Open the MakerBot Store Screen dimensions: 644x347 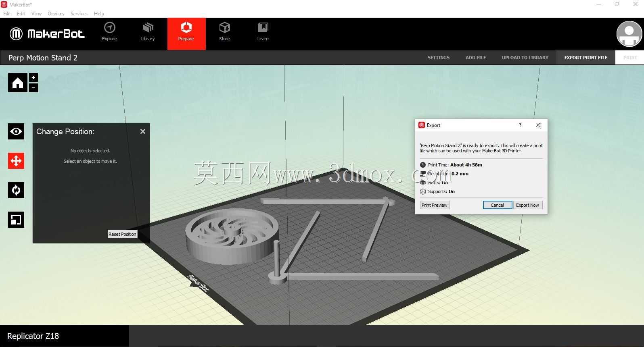224,32
